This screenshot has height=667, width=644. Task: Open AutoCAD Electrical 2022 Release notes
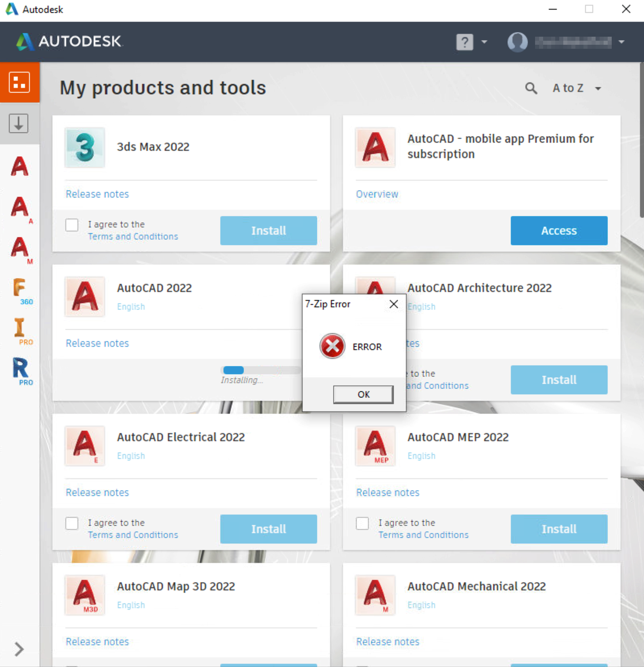(x=97, y=492)
